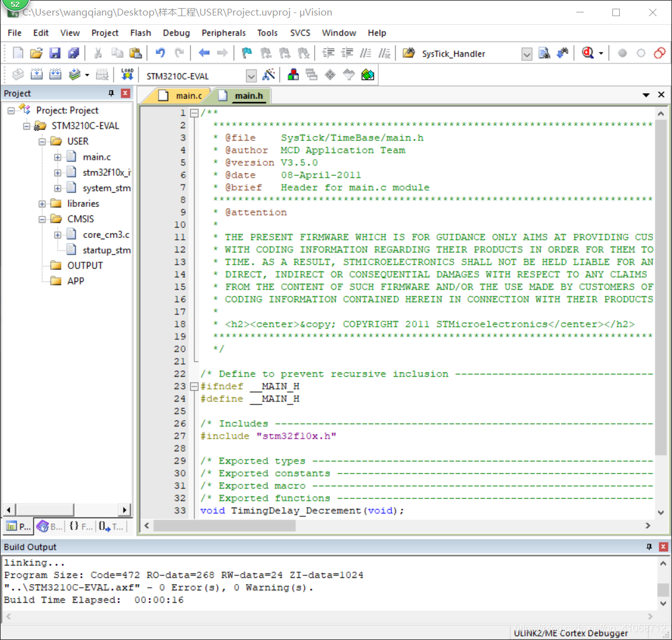The image size is (672, 640).
Task: Insert or remove a breakpoint
Action: click(x=623, y=53)
